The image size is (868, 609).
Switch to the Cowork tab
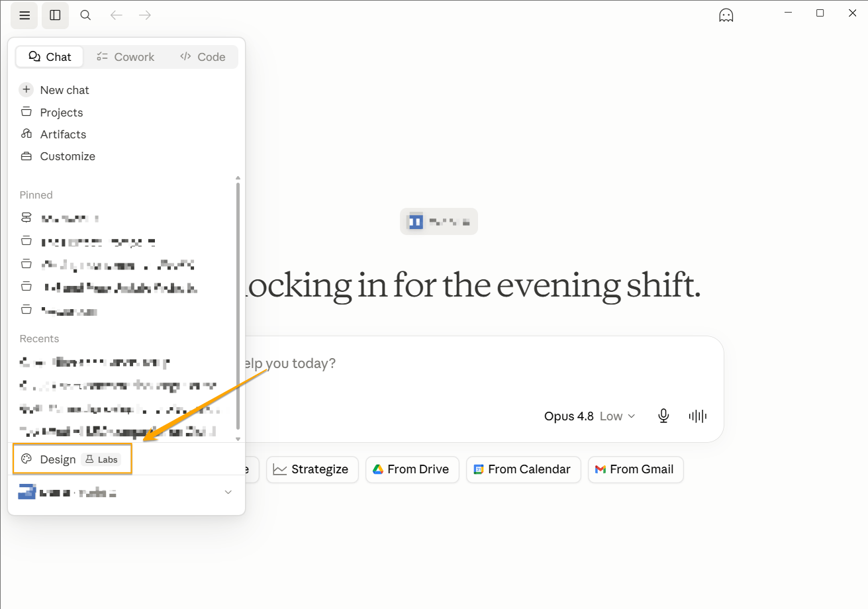[x=125, y=57]
